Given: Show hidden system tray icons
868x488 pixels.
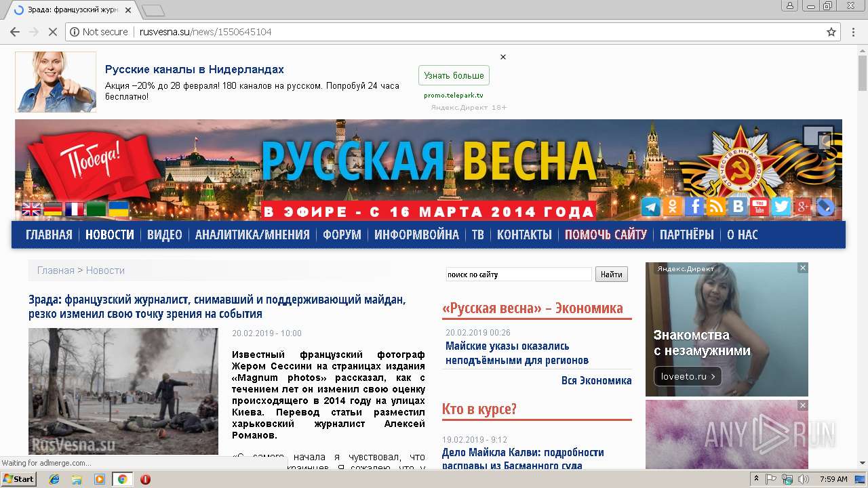Looking at the screenshot, I should [756, 479].
